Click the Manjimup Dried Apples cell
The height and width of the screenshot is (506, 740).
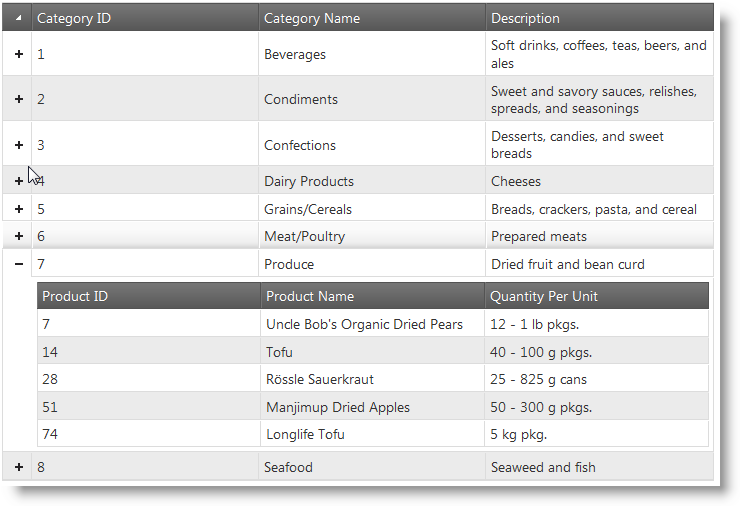tap(338, 407)
